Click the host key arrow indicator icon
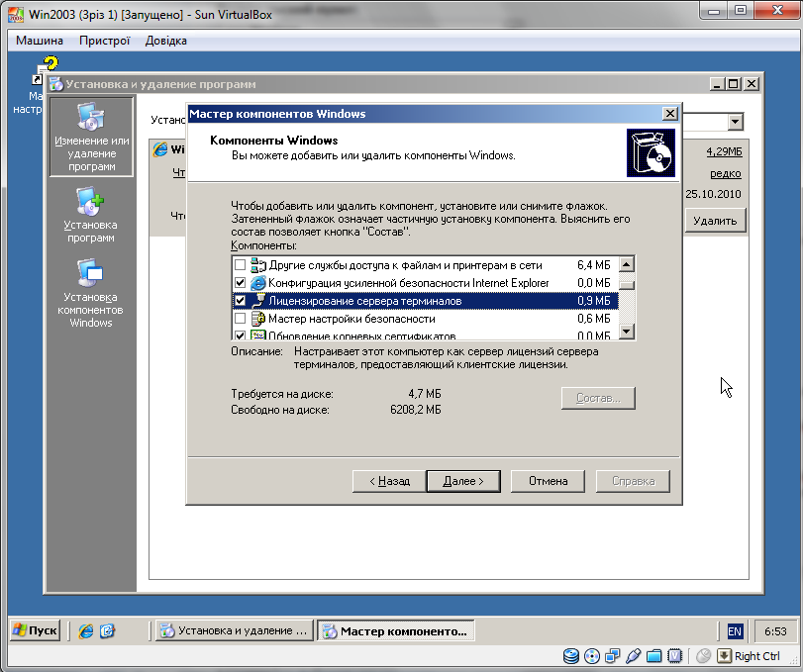Screen dimensions: 803x672 coord(724,655)
